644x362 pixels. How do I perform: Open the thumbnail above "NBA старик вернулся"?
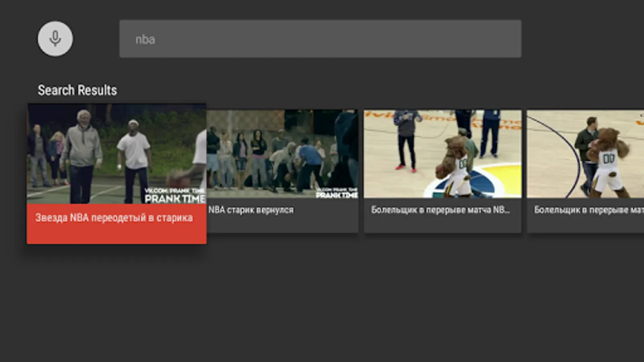coord(283,154)
